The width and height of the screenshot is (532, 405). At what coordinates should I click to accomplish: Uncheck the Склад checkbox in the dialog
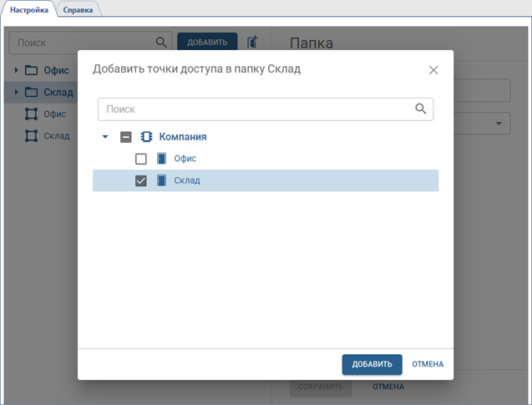tap(141, 180)
